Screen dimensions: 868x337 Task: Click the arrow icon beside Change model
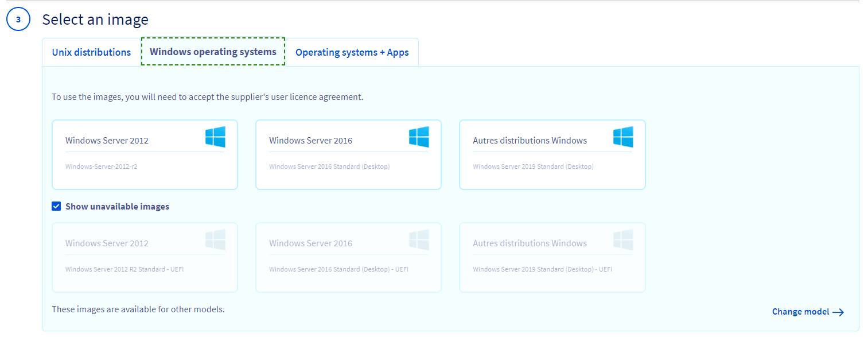tap(838, 312)
